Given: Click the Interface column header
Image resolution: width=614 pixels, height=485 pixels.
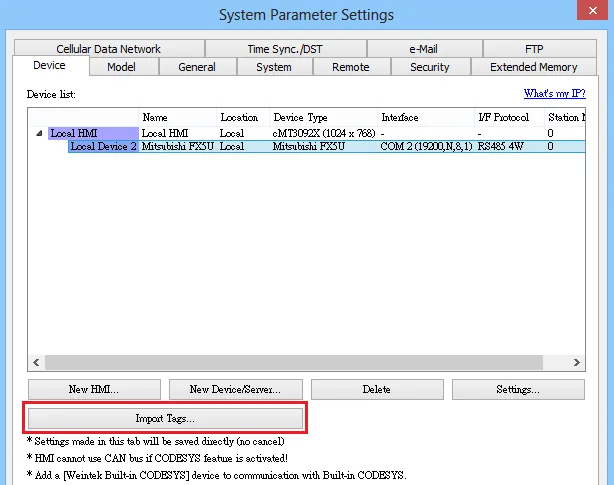Looking at the screenshot, I should pos(426,117).
